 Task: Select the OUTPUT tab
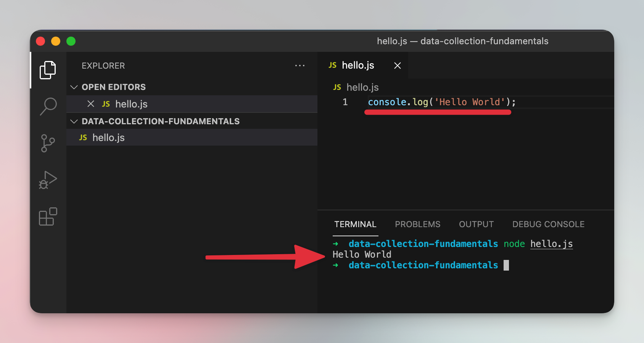tap(476, 224)
